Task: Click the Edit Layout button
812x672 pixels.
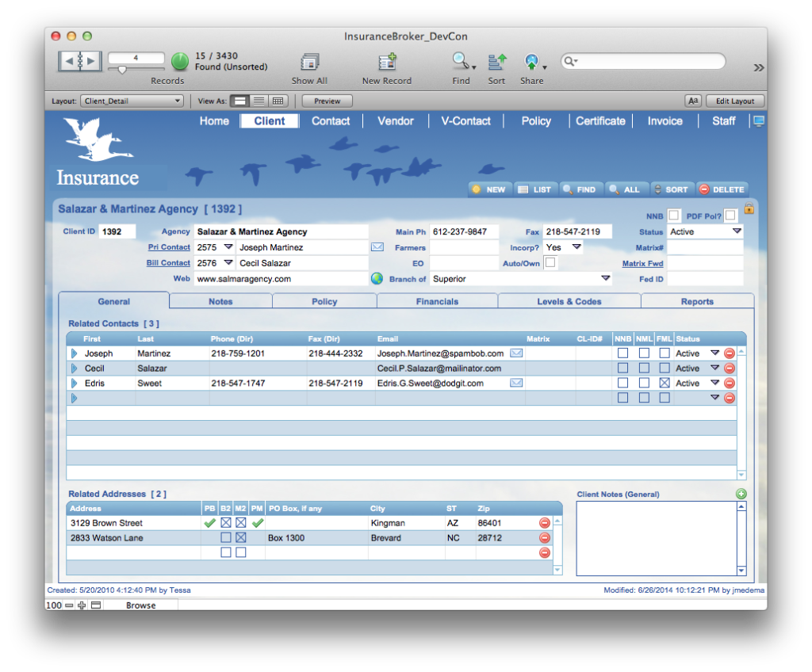Action: tap(735, 101)
